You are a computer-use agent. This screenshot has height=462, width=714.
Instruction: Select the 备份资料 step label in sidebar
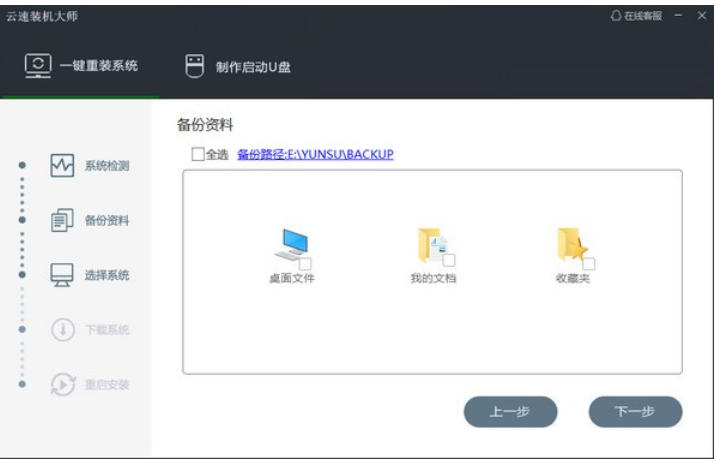coord(107,221)
